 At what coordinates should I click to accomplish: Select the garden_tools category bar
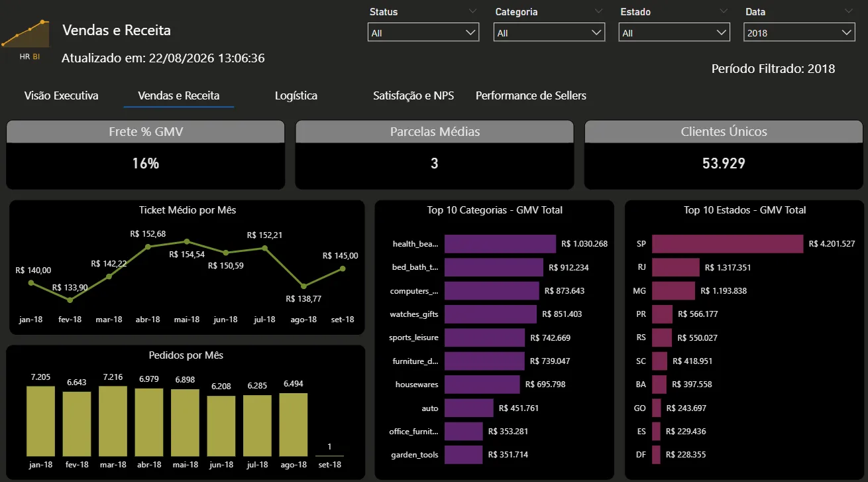464,454
